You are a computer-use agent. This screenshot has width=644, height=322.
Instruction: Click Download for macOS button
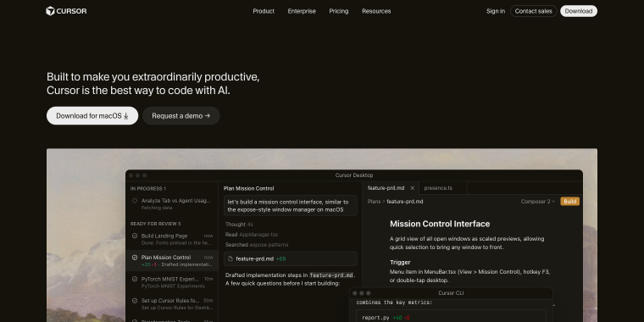[92, 116]
